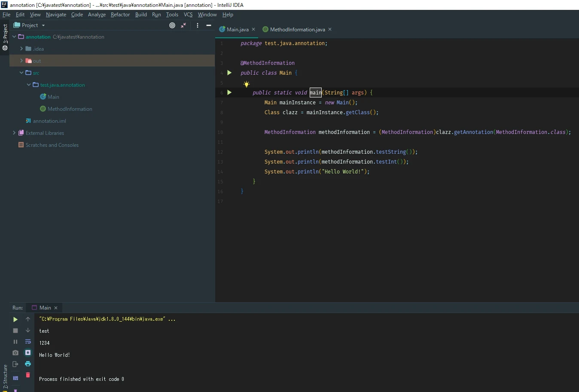The image size is (579, 392).
Task: Click the Exit icon in Run panel
Action: 15,364
